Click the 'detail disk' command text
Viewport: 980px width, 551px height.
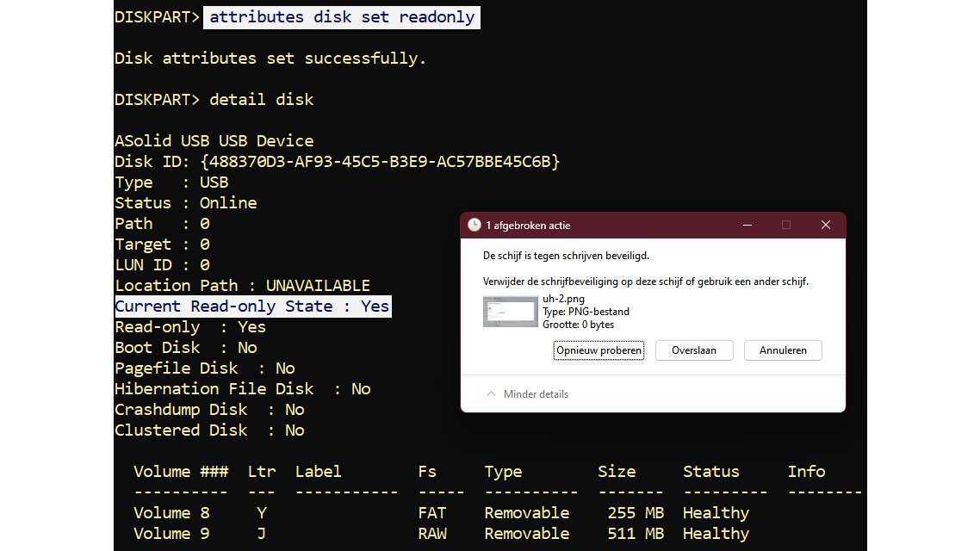coord(261,100)
